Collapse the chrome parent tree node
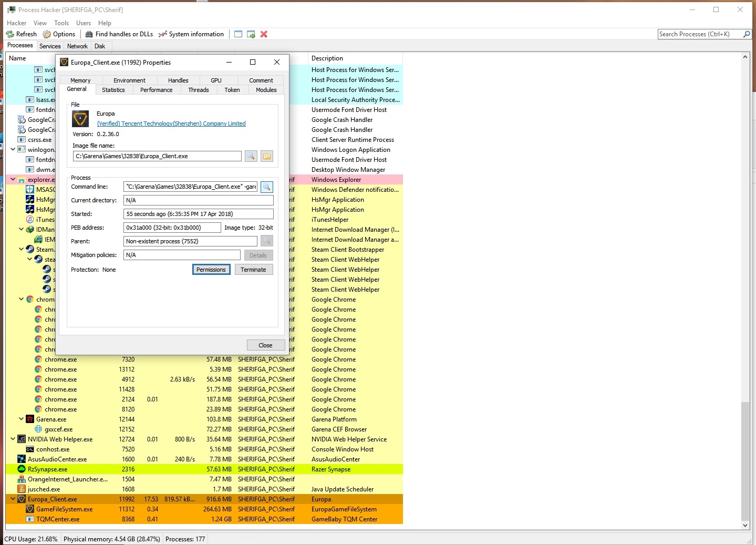 [x=21, y=300]
